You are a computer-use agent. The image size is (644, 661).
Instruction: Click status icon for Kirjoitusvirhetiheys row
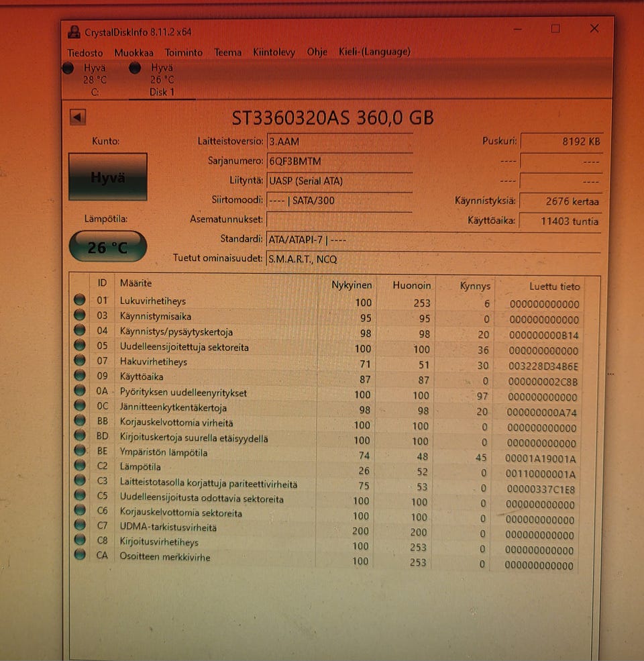(x=80, y=540)
